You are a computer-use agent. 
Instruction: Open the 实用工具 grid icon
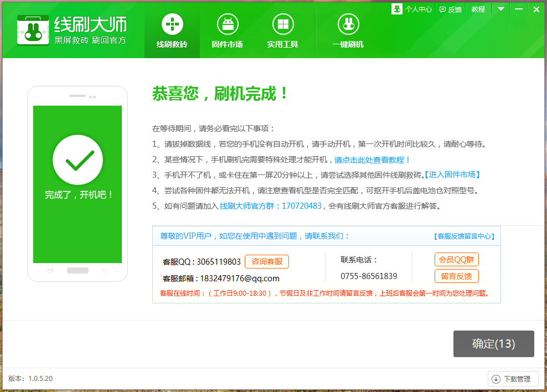283,24
